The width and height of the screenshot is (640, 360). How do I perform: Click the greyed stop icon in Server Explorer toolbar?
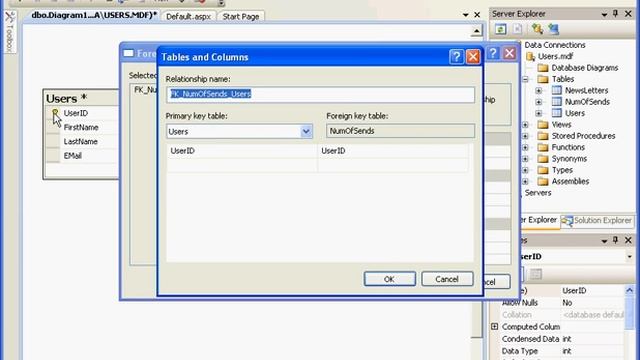tap(518, 29)
